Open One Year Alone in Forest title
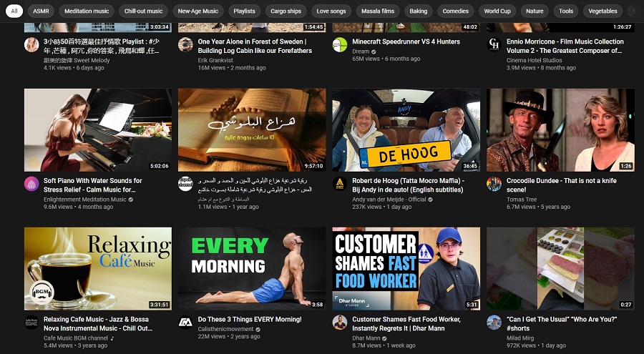Image resolution: width=644 pixels, height=354 pixels. pyautogui.click(x=255, y=46)
